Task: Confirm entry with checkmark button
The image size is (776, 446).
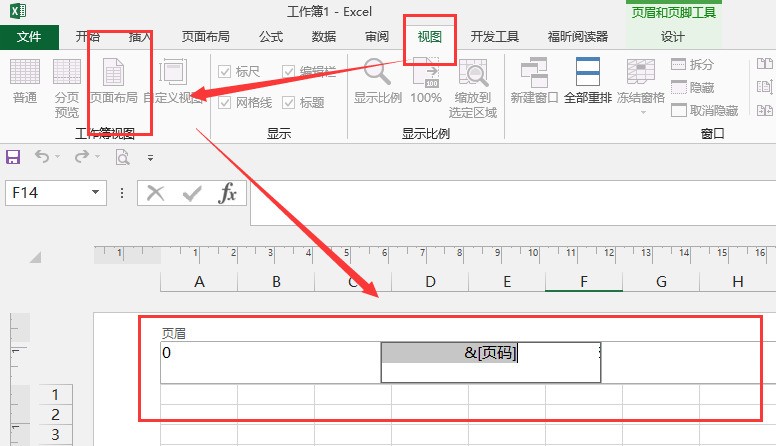Action: (192, 193)
